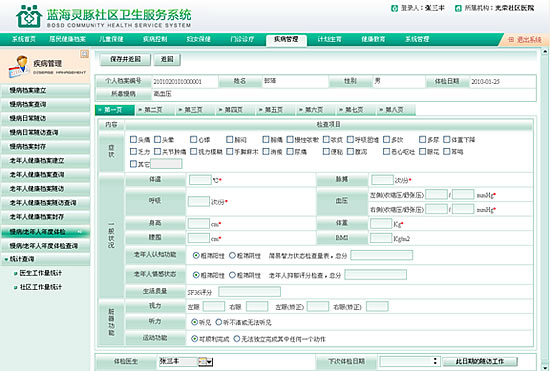Go to the 第七页 tab
550x371 pixels.
coord(355,110)
